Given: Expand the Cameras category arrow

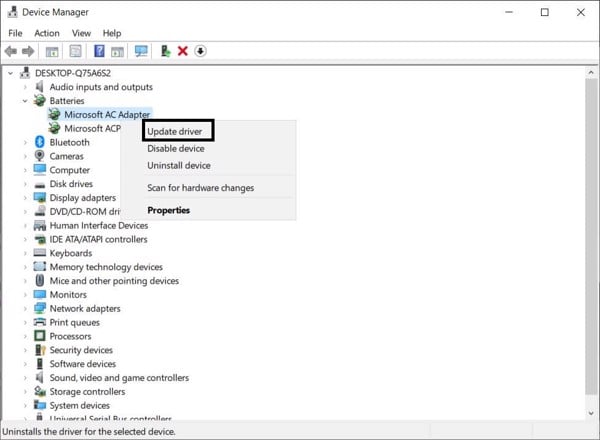Looking at the screenshot, I should pos(25,156).
